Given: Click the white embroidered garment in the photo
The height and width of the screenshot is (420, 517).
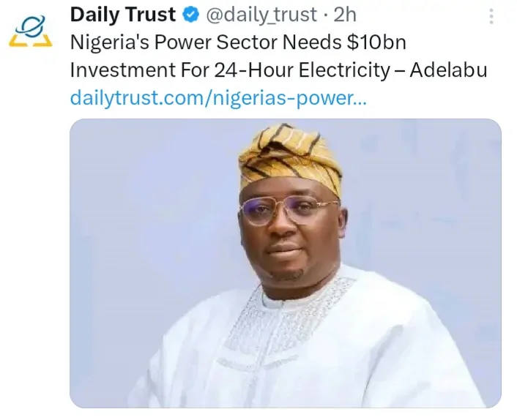Looking at the screenshot, I should (293, 344).
